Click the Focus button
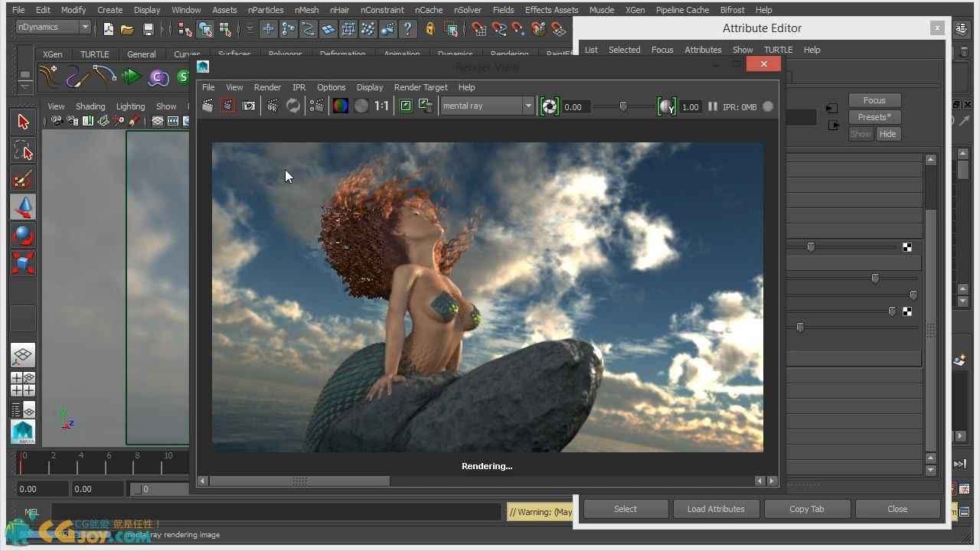Image resolution: width=980 pixels, height=551 pixels. pos(874,100)
